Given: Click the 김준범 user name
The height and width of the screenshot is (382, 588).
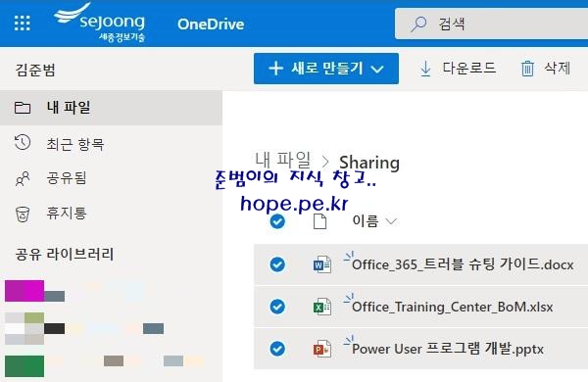Looking at the screenshot, I should tap(35, 70).
